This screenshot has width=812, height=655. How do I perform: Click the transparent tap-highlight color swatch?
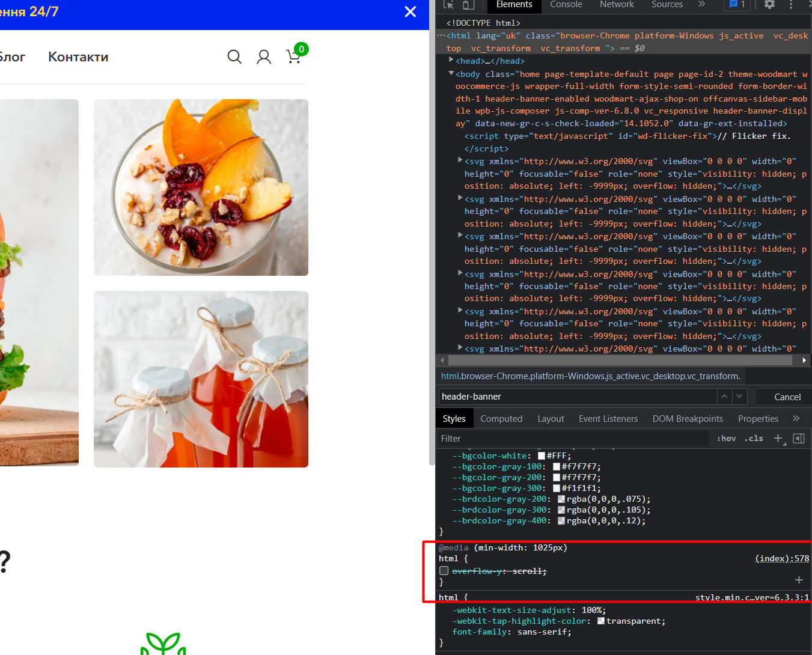pyautogui.click(x=601, y=621)
